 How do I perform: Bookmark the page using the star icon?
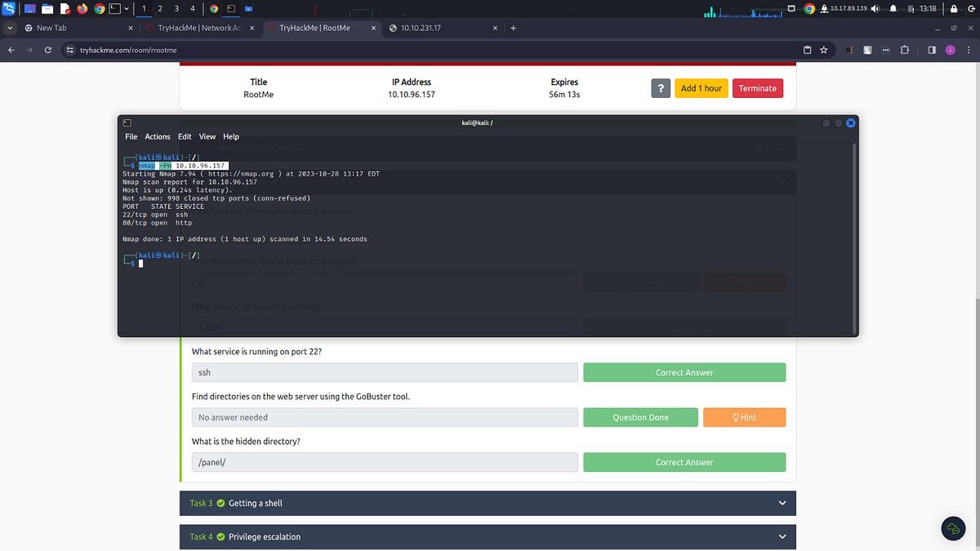point(823,50)
